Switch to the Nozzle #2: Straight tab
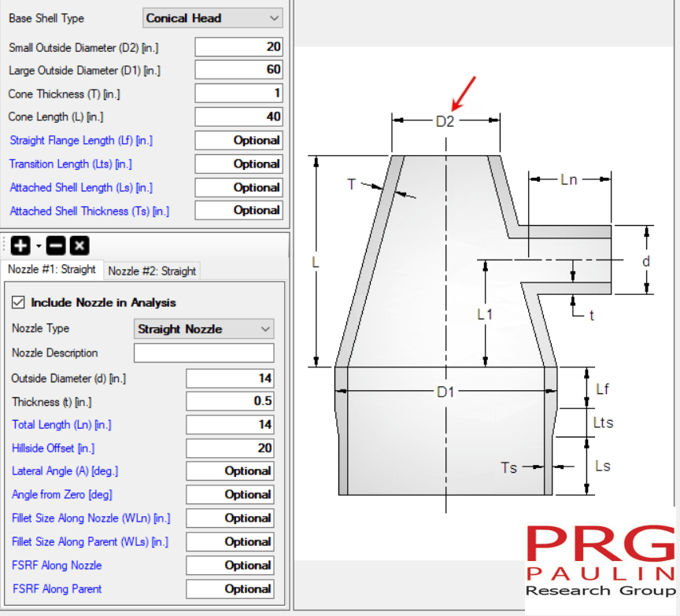680x616 pixels. (x=151, y=271)
